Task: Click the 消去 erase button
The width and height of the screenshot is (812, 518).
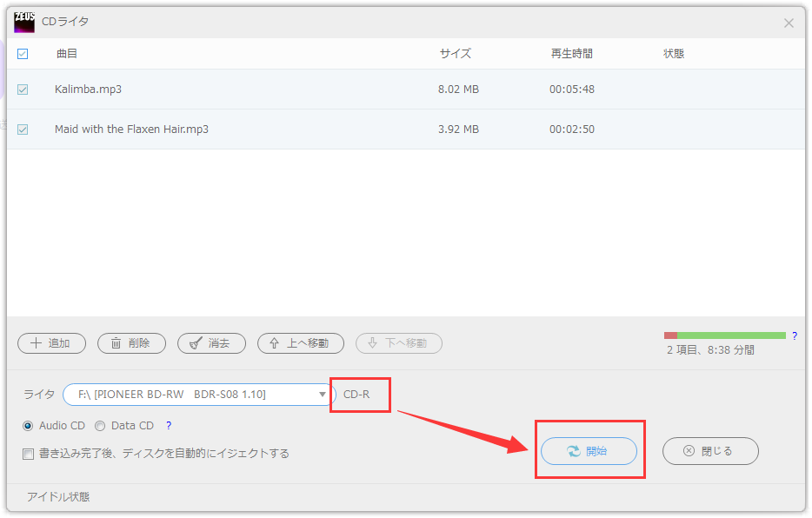Action: pos(211,343)
